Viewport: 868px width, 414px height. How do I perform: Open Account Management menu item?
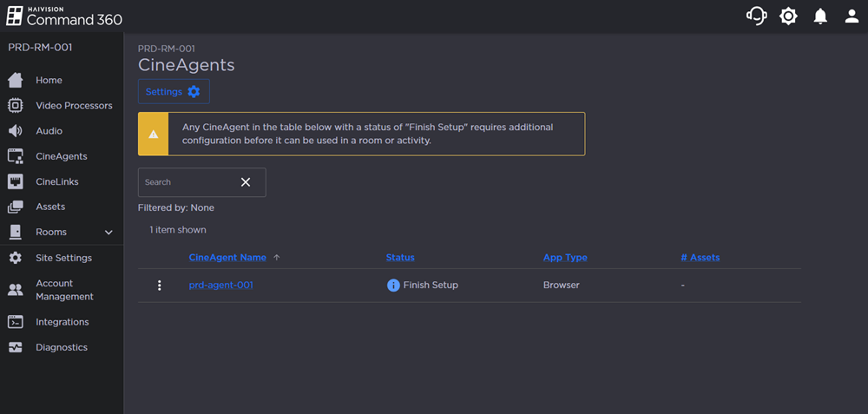65,290
